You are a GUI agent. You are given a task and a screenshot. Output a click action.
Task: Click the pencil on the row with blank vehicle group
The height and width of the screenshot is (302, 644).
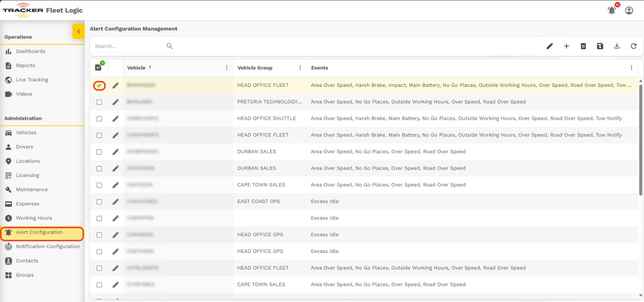pyautogui.click(x=115, y=218)
